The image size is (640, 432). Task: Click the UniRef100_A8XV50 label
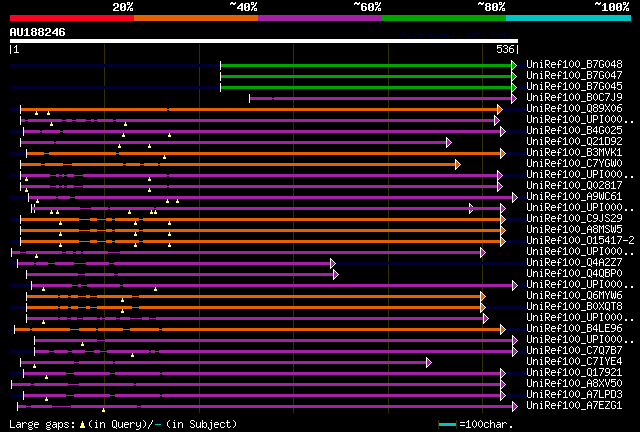coord(574,384)
